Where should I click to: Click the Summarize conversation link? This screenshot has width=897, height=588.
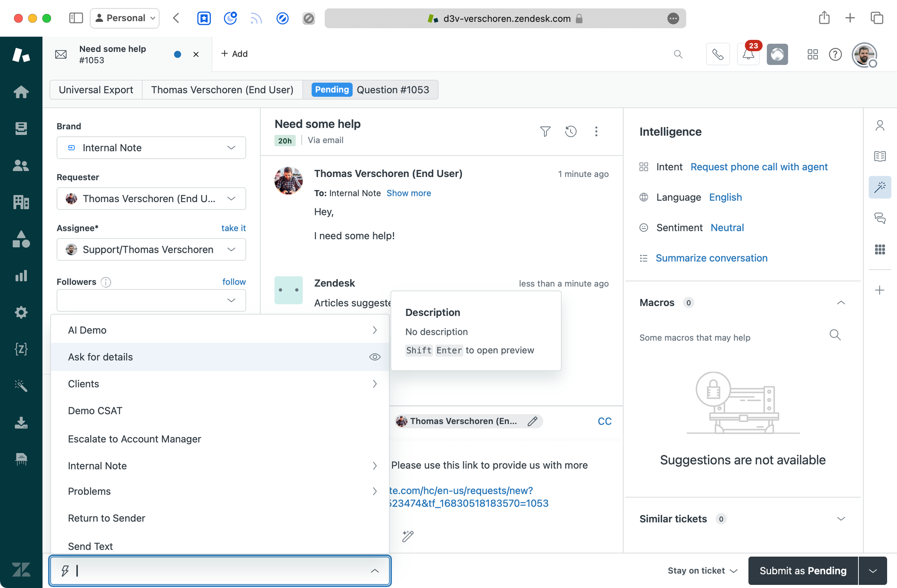(x=711, y=258)
